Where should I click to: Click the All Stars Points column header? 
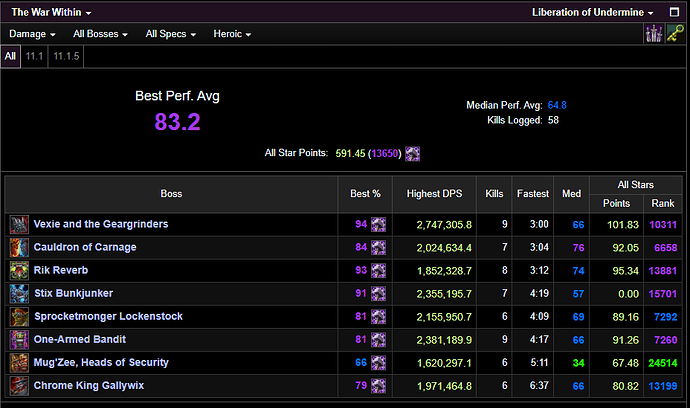point(617,203)
